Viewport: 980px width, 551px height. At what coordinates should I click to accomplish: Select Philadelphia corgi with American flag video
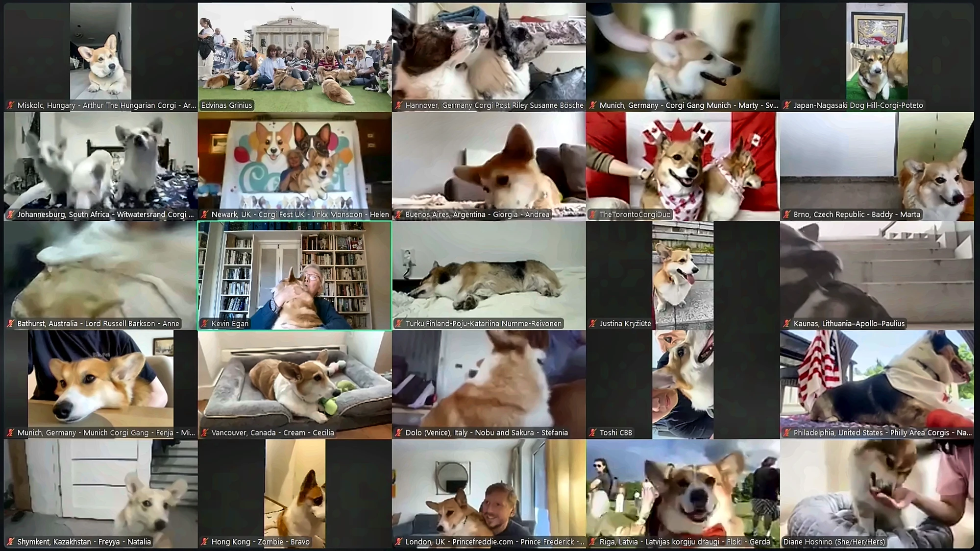(x=877, y=384)
